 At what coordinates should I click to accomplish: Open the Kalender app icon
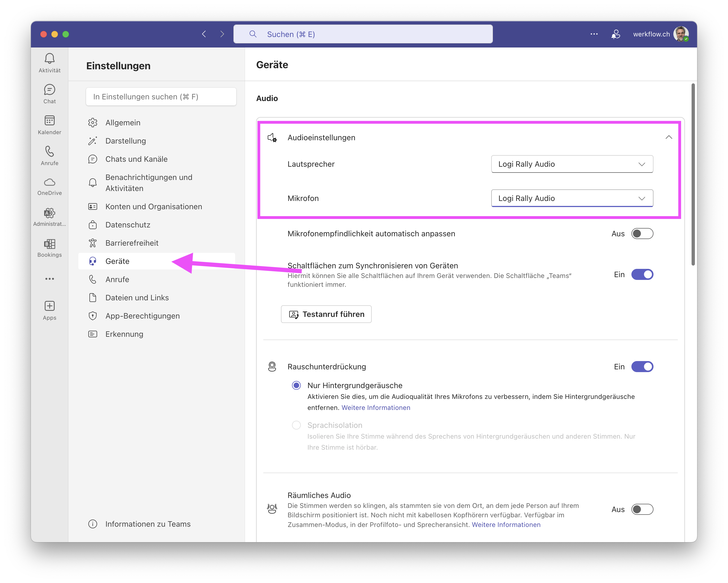(x=49, y=121)
